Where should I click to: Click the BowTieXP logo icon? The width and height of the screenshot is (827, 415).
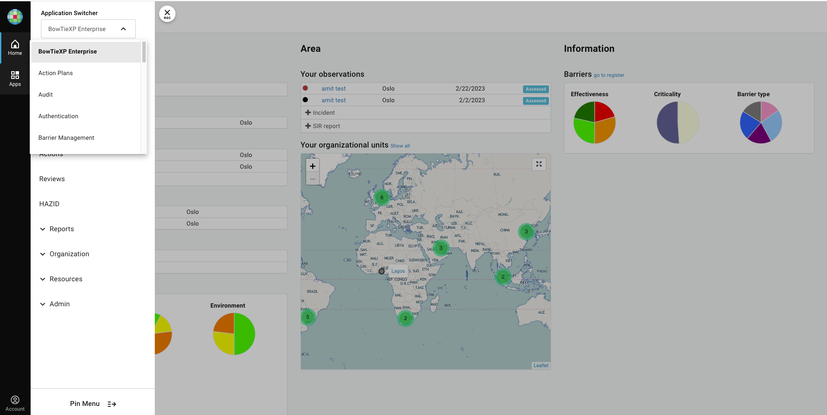coord(15,16)
